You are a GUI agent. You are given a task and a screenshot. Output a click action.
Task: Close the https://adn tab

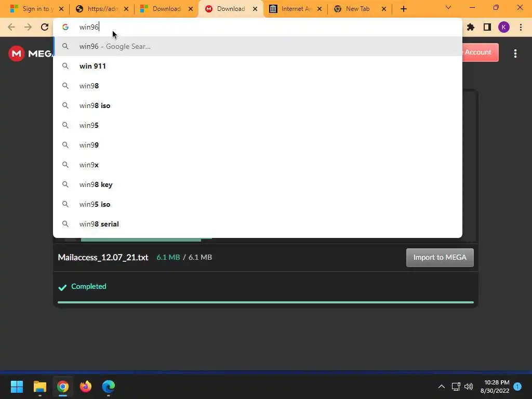point(126,9)
